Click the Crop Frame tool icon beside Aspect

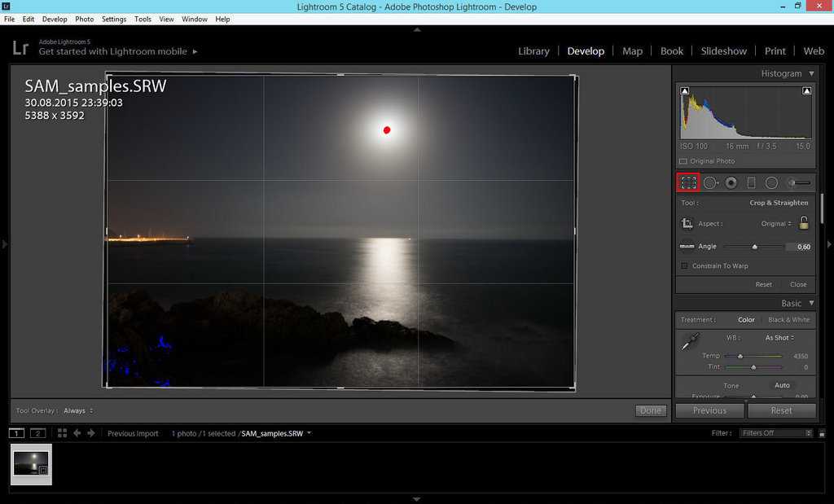pos(687,224)
